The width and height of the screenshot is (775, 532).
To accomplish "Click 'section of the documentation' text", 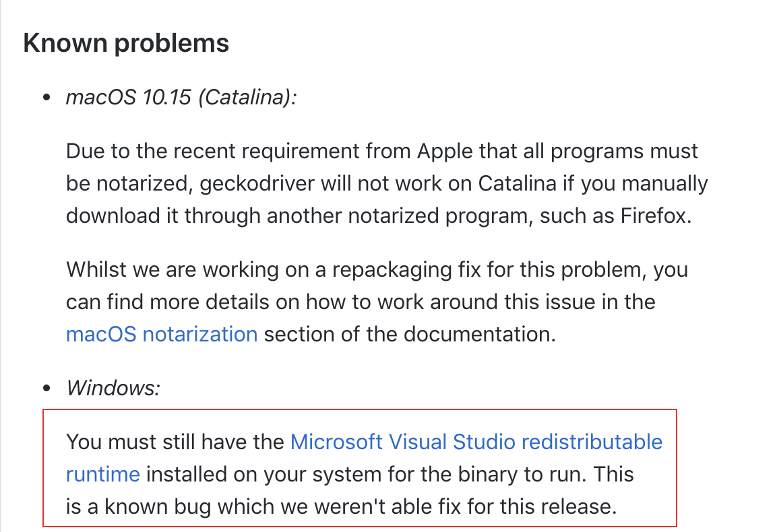I will pos(410,335).
